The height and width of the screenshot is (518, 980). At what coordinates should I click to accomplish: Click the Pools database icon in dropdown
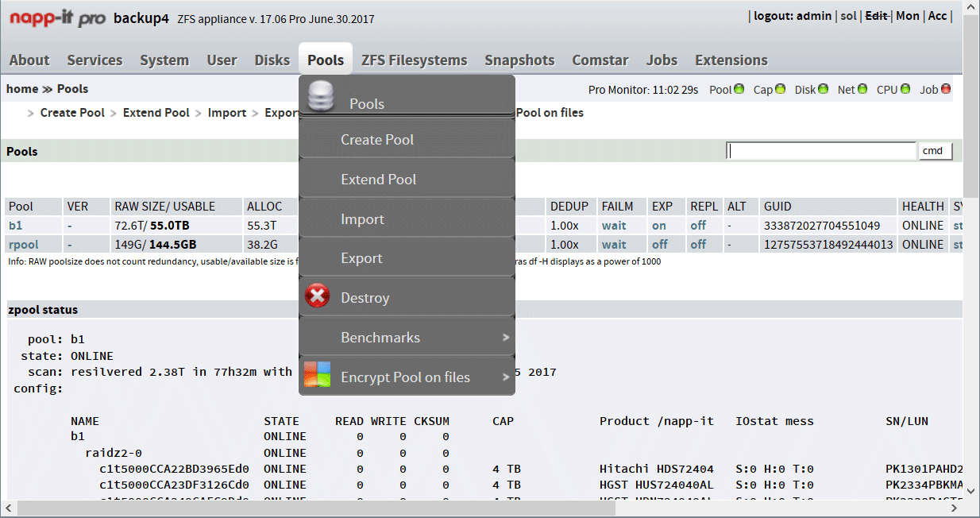click(x=321, y=96)
